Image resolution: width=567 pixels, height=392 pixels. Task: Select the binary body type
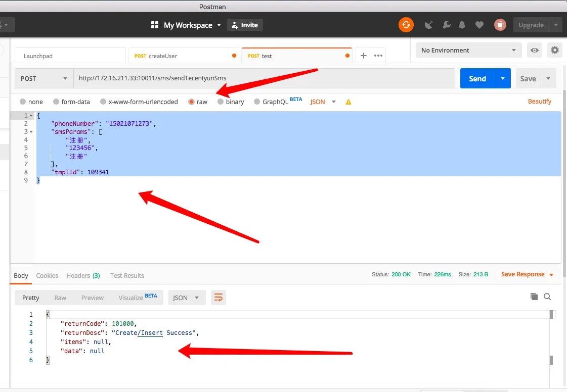[x=231, y=102]
